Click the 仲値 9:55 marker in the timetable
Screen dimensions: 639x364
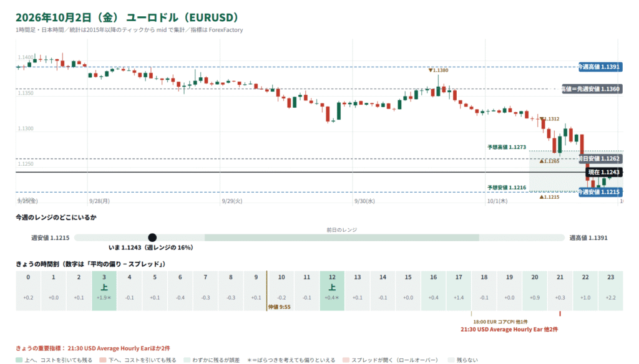pyautogui.click(x=279, y=307)
